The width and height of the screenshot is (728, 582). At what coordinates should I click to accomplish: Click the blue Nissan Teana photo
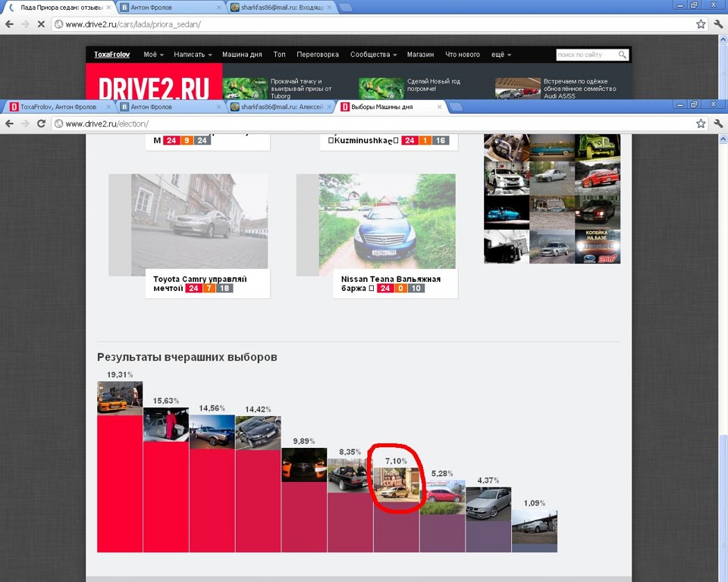click(x=387, y=221)
